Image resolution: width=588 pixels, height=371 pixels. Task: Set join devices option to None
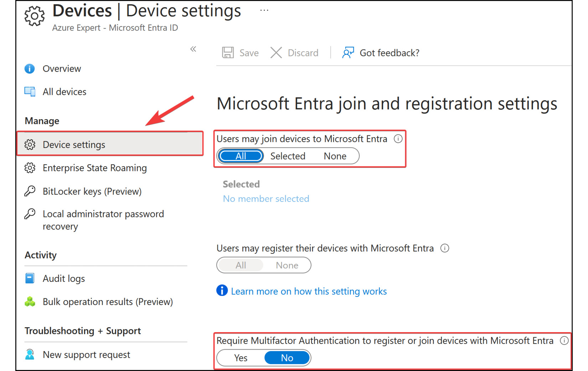click(x=335, y=156)
